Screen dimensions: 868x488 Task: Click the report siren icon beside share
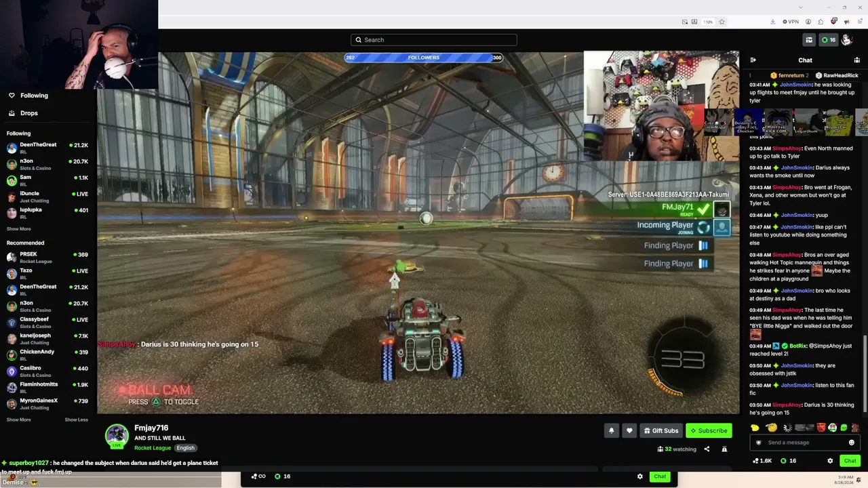[724, 449]
